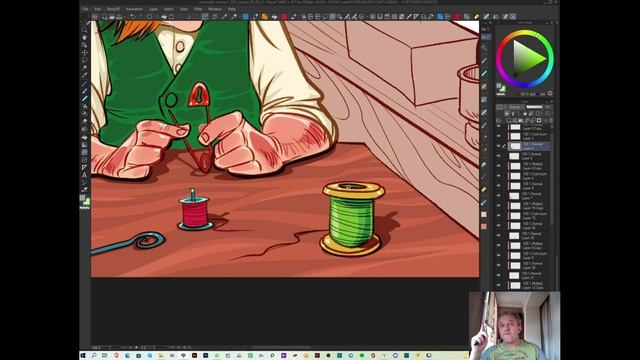The image size is (640, 360).
Task: Open the Window menu
Action: pos(215,9)
